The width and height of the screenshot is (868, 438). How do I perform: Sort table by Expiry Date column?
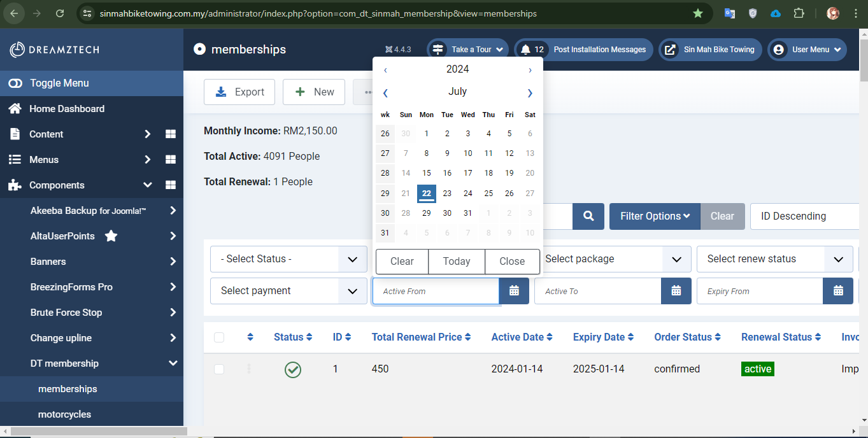[604, 337]
